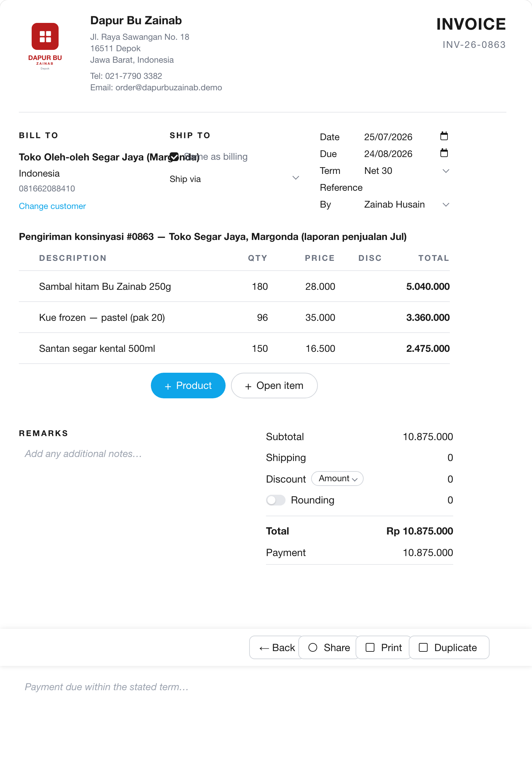The width and height of the screenshot is (532, 765).
Task: Click total 5.040.000 for Sambal hitam
Action: (428, 286)
